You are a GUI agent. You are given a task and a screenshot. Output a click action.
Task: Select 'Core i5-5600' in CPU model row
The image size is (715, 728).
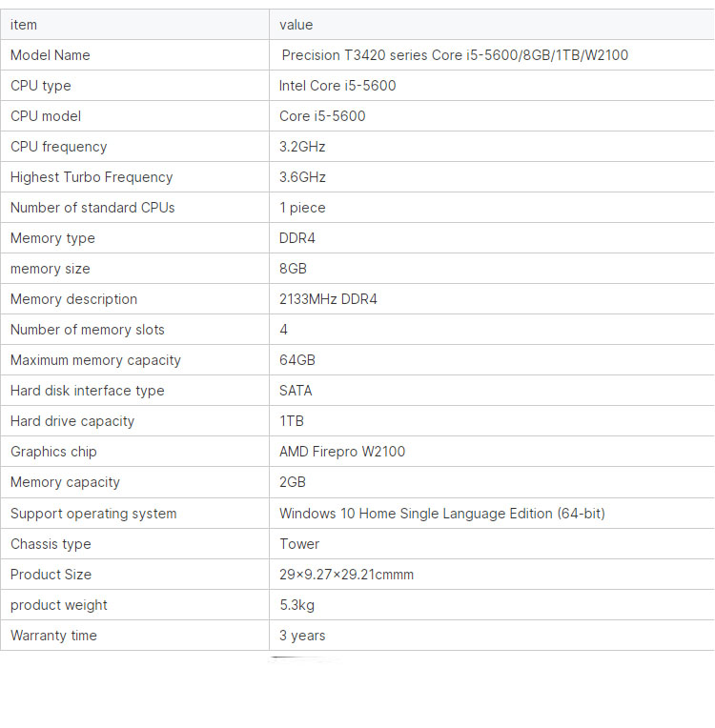(322, 116)
